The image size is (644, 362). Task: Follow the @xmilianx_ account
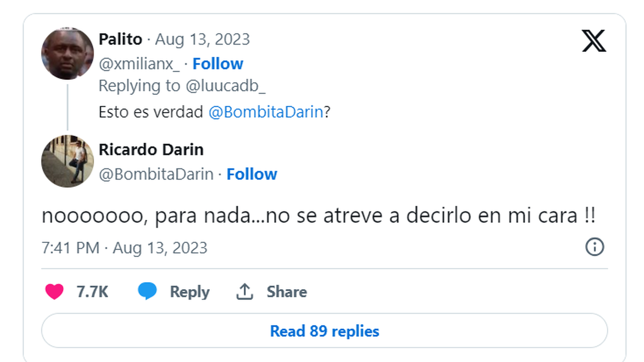(x=217, y=64)
